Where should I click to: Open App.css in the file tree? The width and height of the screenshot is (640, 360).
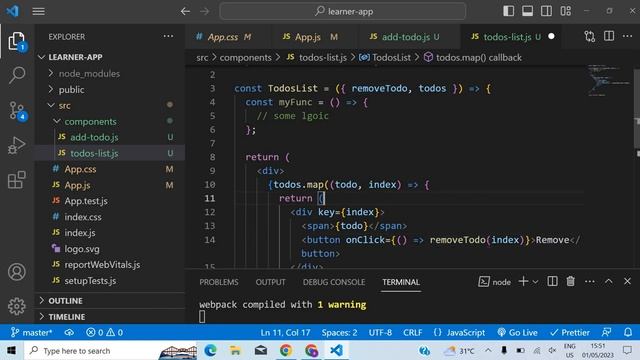click(x=110, y=169)
